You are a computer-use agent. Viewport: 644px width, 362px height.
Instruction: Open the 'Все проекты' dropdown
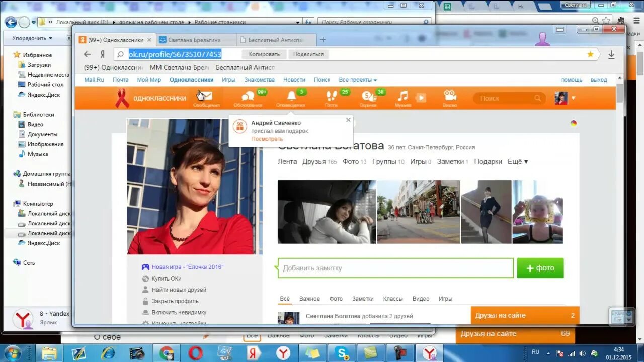(355, 79)
